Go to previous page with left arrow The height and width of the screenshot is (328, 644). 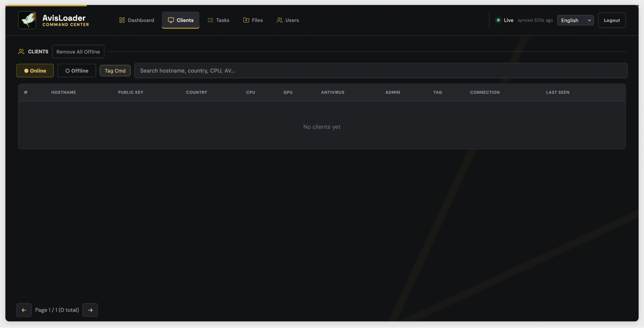tap(24, 310)
